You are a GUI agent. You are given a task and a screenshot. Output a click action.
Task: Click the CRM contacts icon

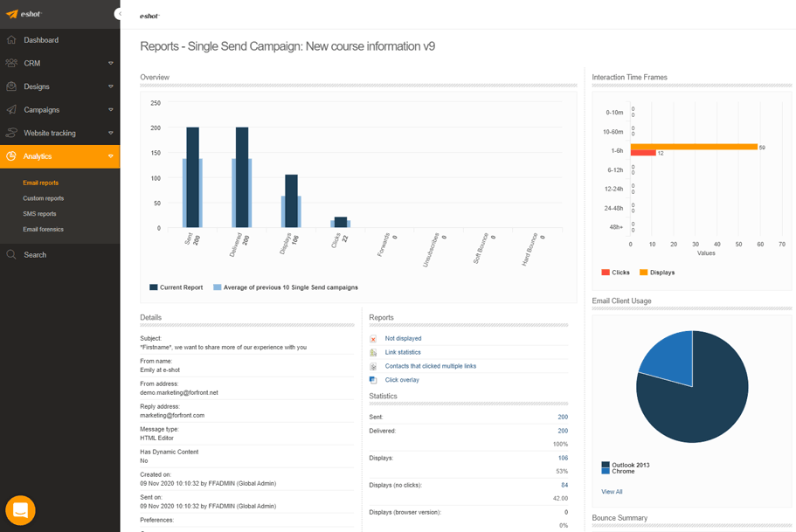pos(11,64)
